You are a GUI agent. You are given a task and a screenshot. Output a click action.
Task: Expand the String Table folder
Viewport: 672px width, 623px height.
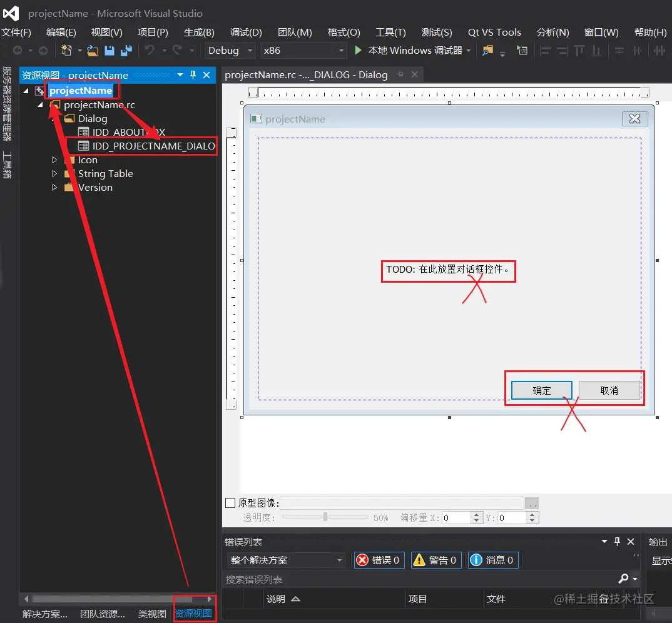point(54,173)
